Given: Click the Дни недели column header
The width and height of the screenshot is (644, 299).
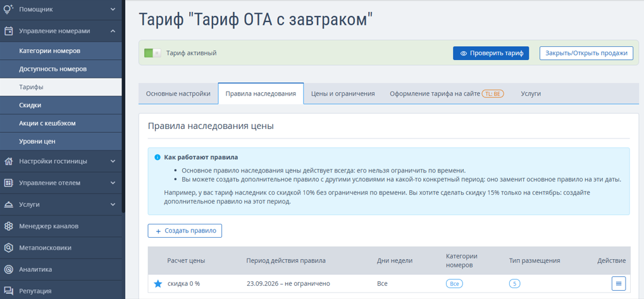Looking at the screenshot, I should click(x=394, y=260).
